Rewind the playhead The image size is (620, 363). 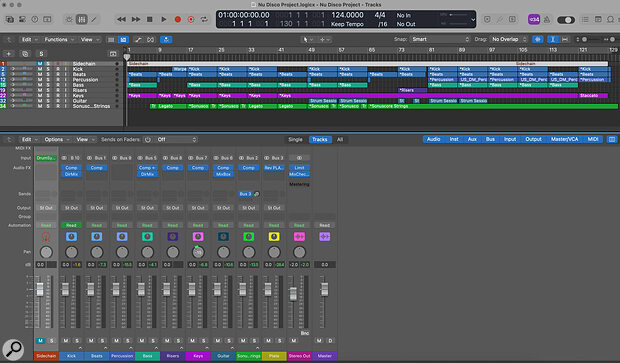click(x=121, y=19)
